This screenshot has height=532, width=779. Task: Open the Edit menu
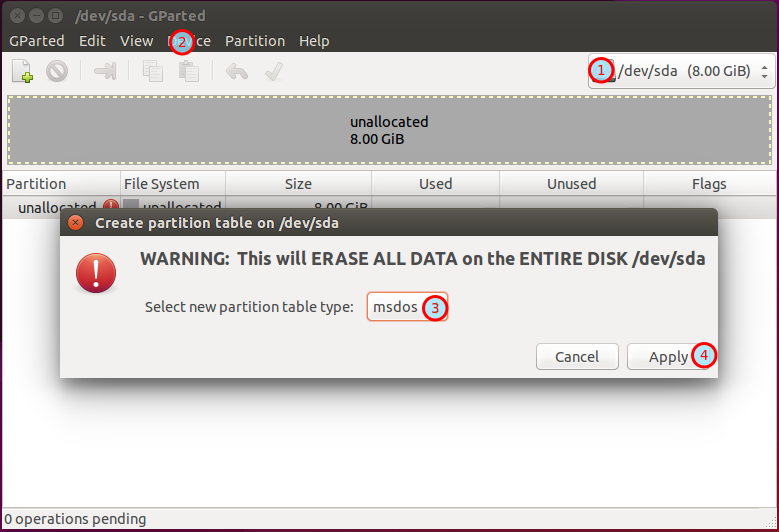point(92,41)
